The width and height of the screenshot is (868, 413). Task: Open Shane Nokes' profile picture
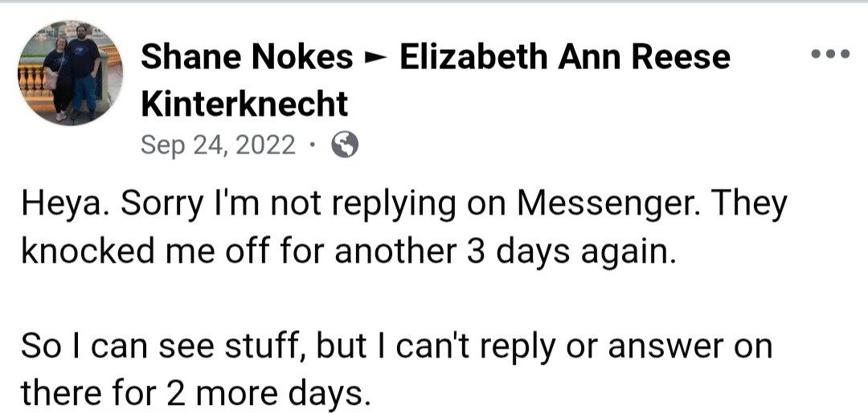click(71, 73)
